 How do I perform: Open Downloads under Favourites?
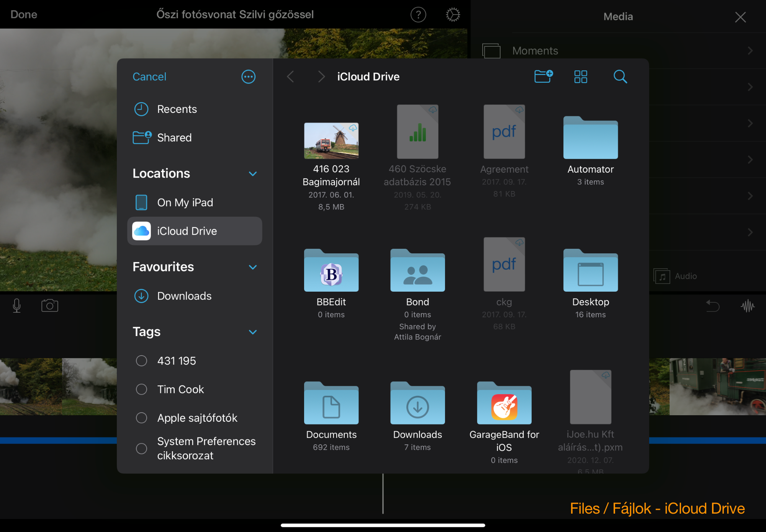pos(195,296)
